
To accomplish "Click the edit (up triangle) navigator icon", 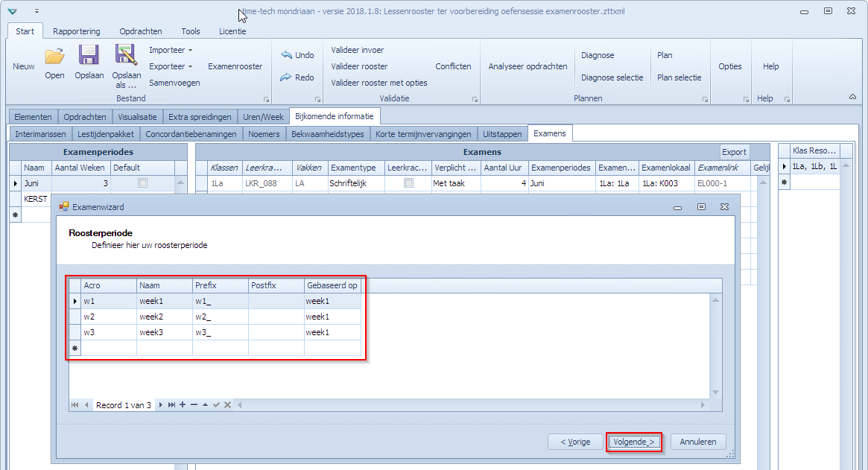I will point(205,404).
